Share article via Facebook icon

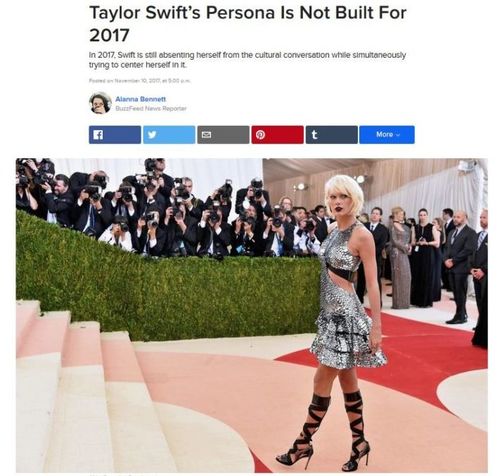[98, 135]
